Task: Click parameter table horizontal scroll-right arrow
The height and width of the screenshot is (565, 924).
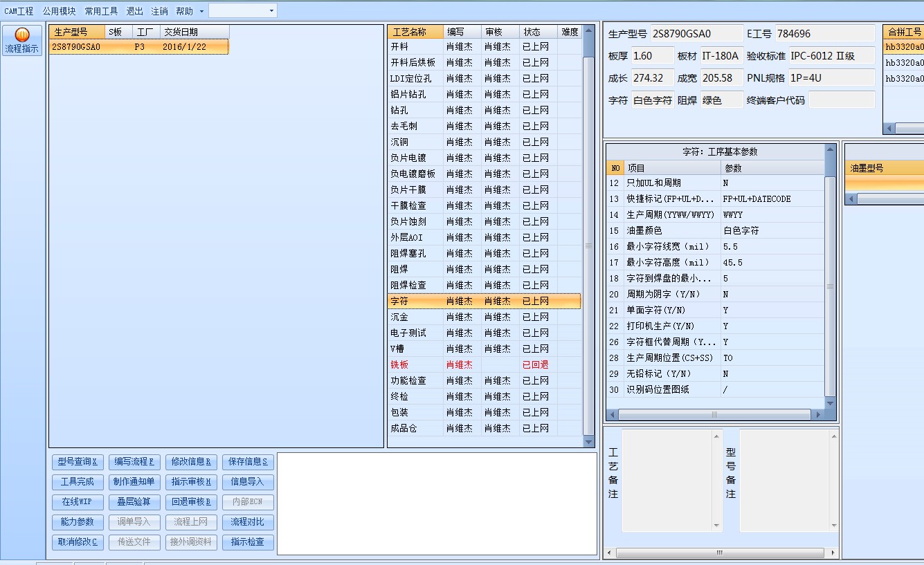Action: [818, 414]
